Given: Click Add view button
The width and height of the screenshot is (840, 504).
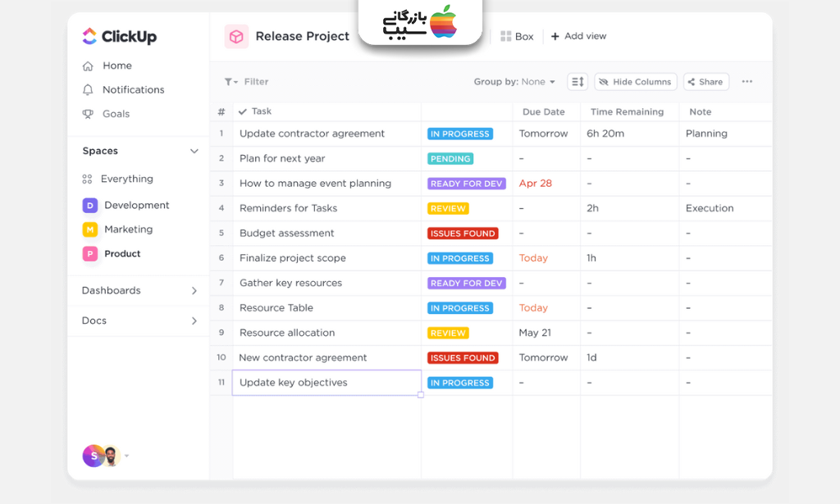Looking at the screenshot, I should [x=578, y=36].
